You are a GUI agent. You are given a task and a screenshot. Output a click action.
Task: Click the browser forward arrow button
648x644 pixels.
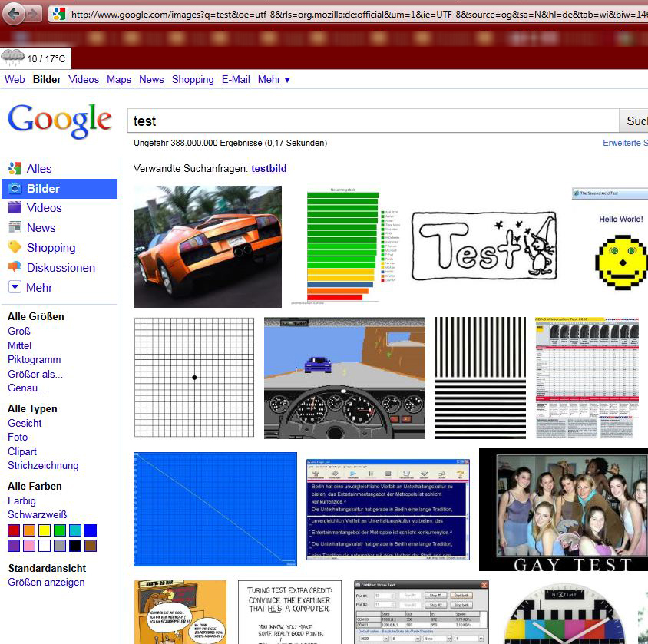tap(34, 14)
